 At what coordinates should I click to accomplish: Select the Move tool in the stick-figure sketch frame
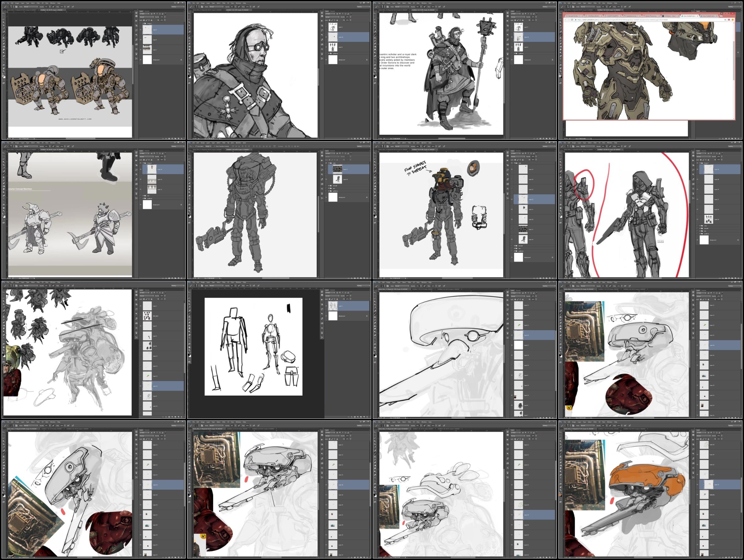[189, 292]
